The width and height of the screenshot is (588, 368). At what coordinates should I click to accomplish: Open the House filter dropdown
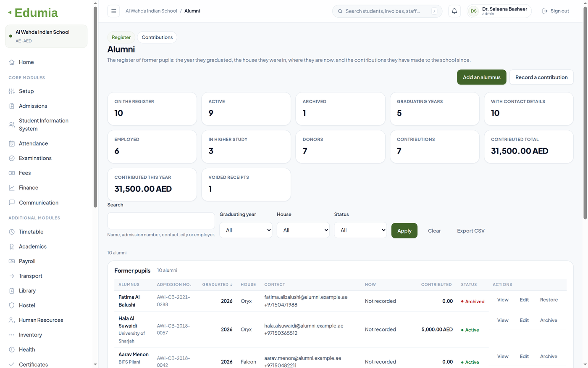[x=303, y=230]
